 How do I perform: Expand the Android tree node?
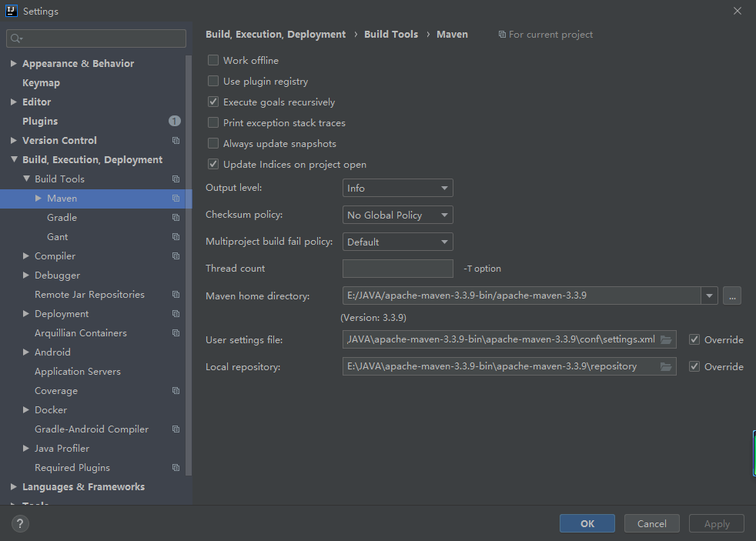click(26, 352)
